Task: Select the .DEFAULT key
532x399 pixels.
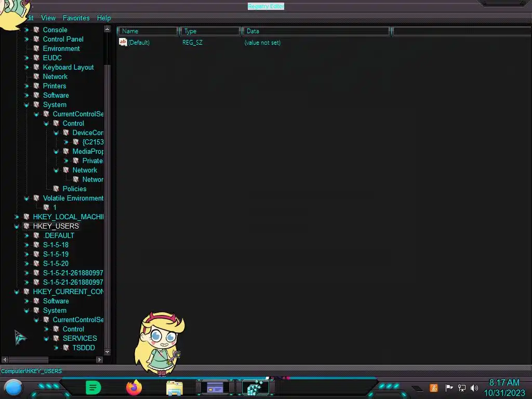Action: pyautogui.click(x=58, y=235)
